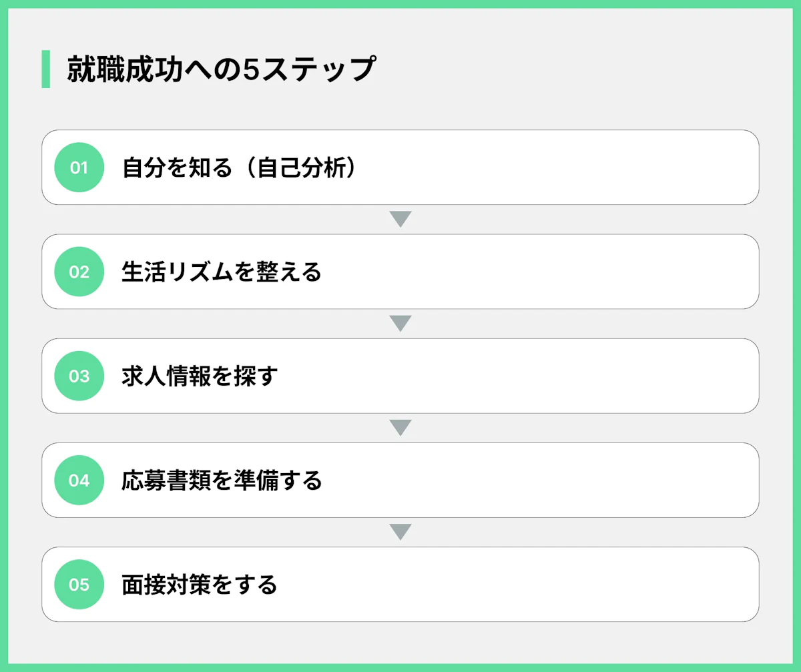801x672 pixels.
Task: Select the 面接対策をする step text
Action: pyautogui.click(x=199, y=585)
